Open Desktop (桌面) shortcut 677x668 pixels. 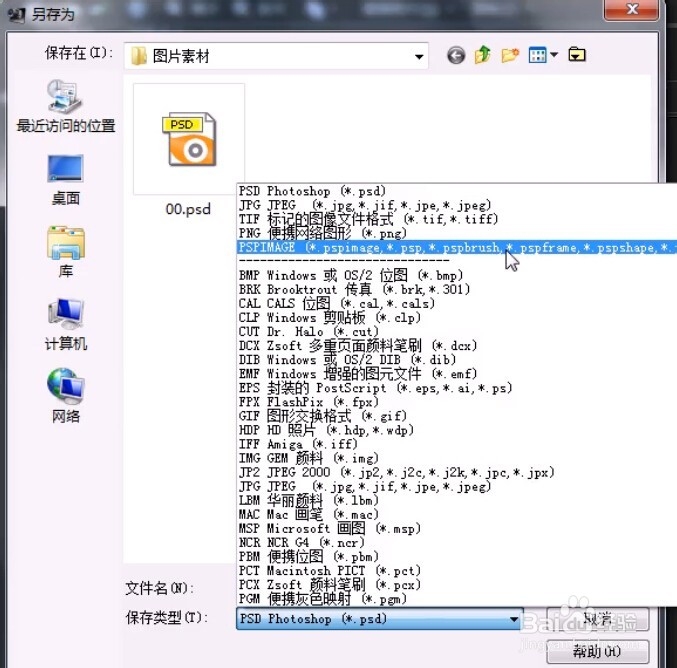pos(66,180)
